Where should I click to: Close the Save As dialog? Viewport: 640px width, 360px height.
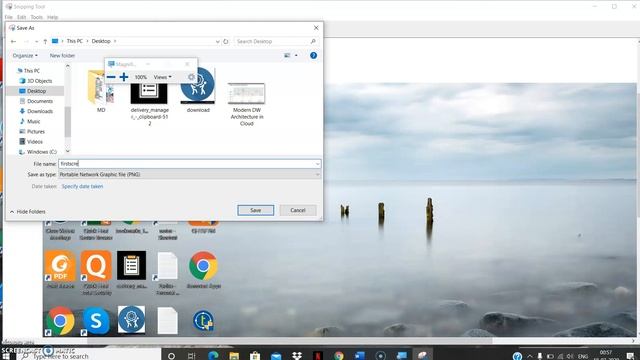click(x=316, y=28)
